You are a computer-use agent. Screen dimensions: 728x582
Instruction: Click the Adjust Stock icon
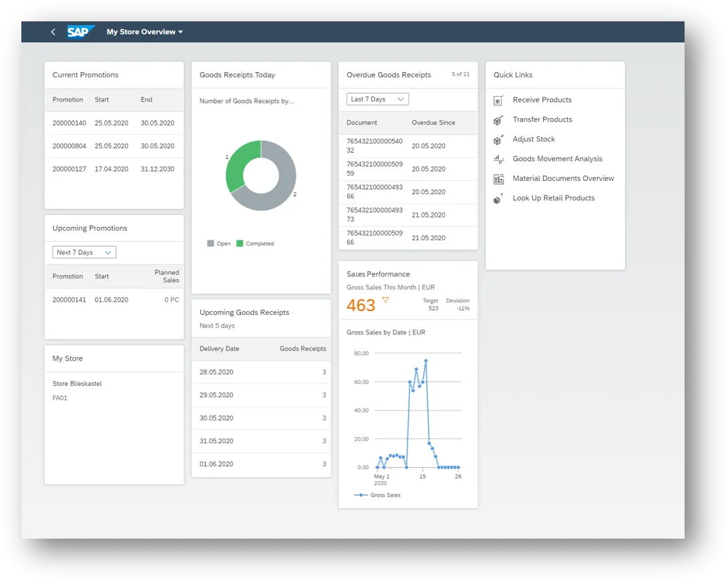pyautogui.click(x=498, y=139)
